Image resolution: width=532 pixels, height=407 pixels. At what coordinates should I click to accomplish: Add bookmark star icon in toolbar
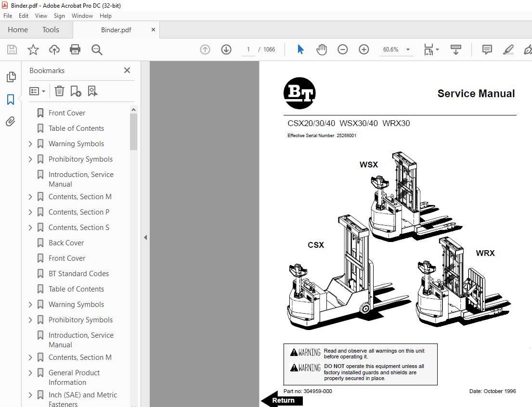tap(33, 50)
